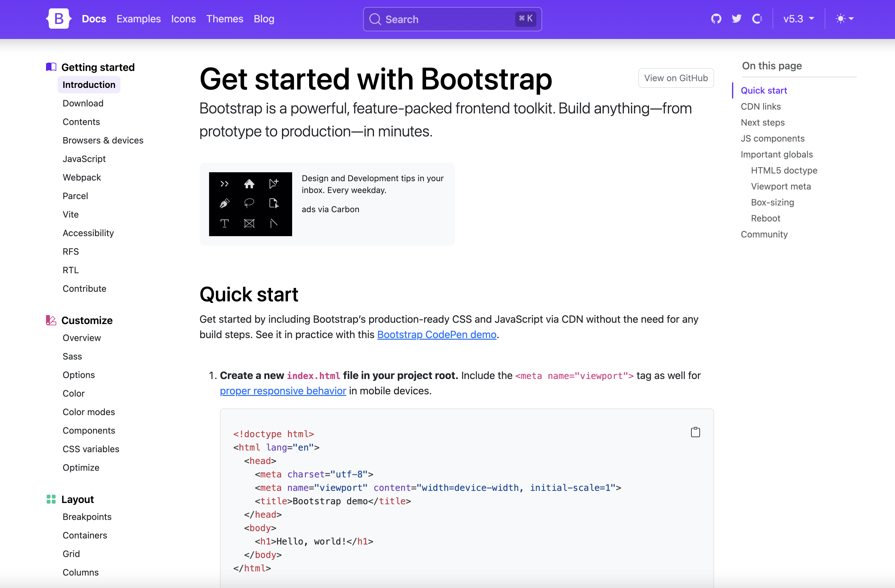Image resolution: width=895 pixels, height=588 pixels.
Task: Copy the code snippet to clipboard
Action: point(695,432)
